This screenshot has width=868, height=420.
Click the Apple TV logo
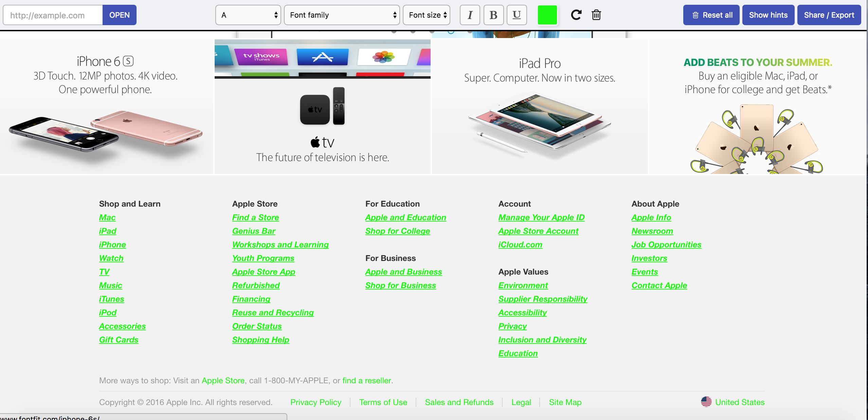[x=322, y=142]
